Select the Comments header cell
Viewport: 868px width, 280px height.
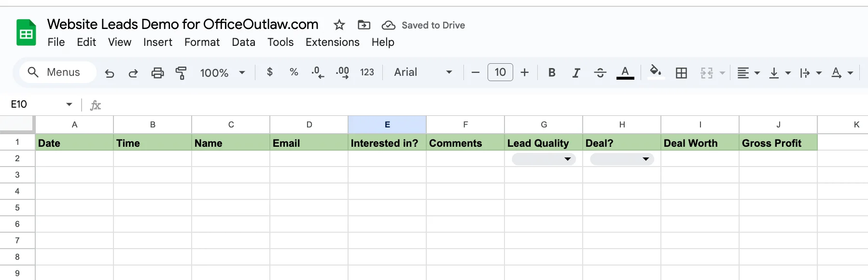click(465, 142)
